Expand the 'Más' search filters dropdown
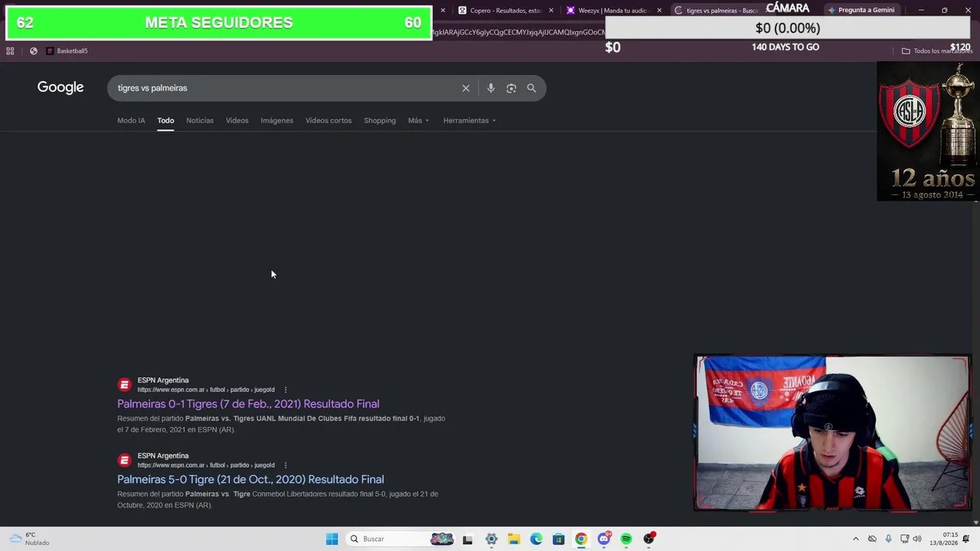980x551 pixels. [x=419, y=121]
